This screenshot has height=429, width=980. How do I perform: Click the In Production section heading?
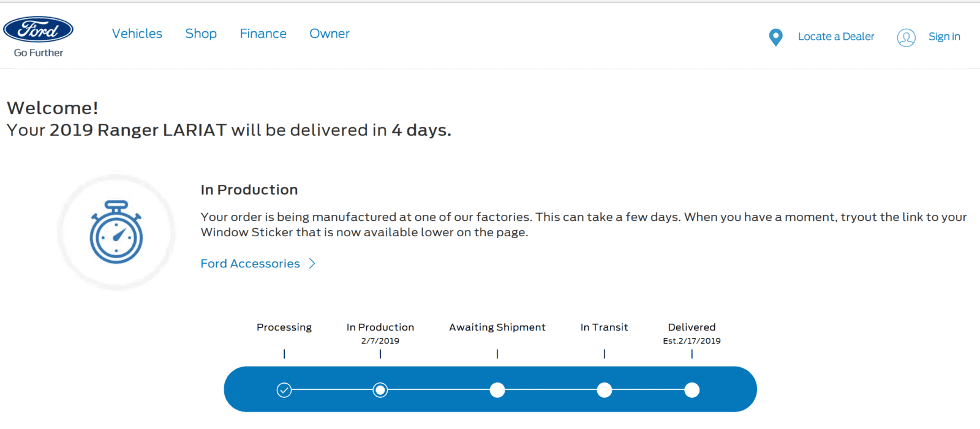point(249,190)
